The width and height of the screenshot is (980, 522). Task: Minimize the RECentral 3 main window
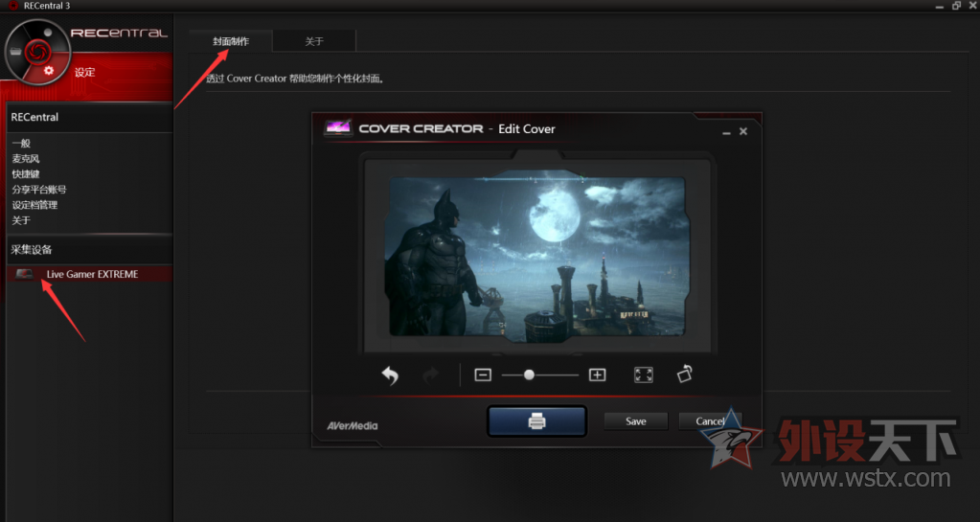click(940, 7)
